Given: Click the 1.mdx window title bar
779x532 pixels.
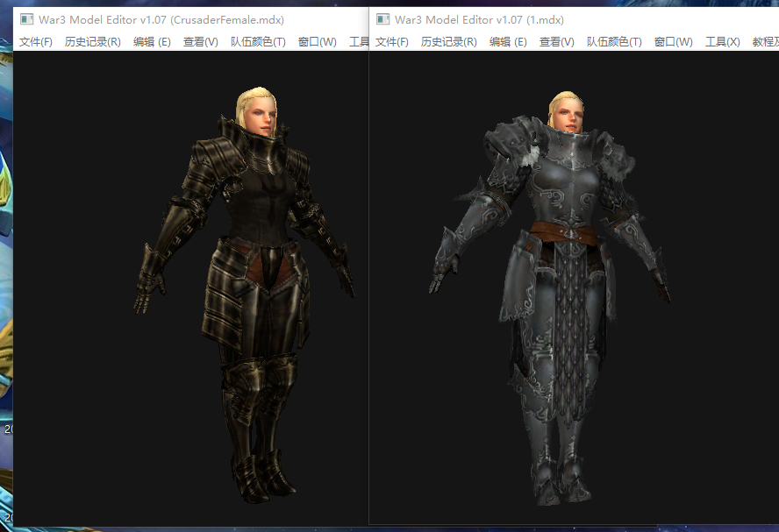Looking at the screenshot, I should click(575, 20).
